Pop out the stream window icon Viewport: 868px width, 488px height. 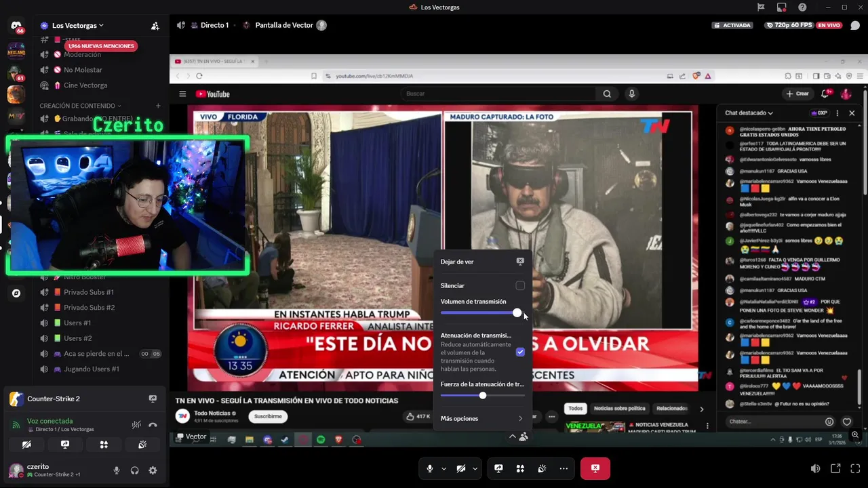pyautogui.click(x=835, y=468)
